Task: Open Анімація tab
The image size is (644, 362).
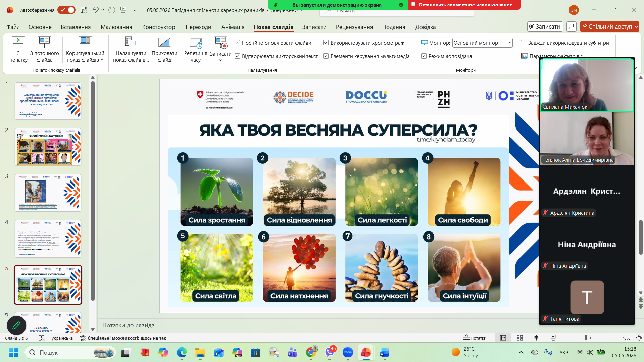Action: click(x=233, y=27)
